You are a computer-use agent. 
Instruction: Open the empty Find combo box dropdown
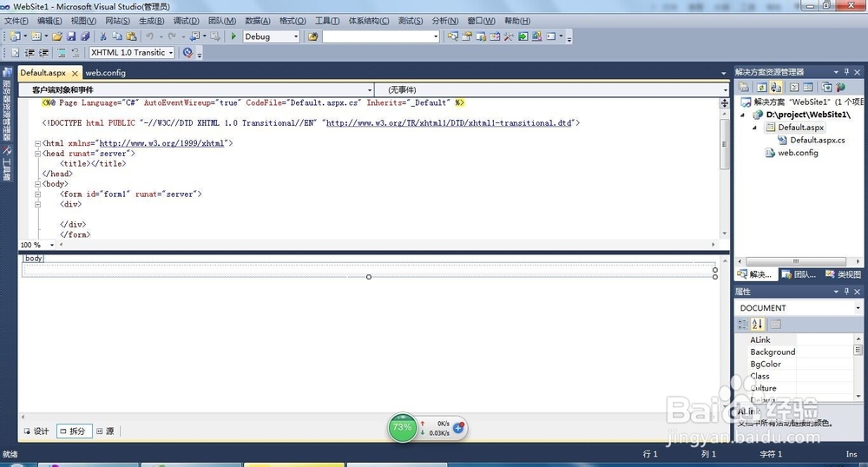coord(436,36)
